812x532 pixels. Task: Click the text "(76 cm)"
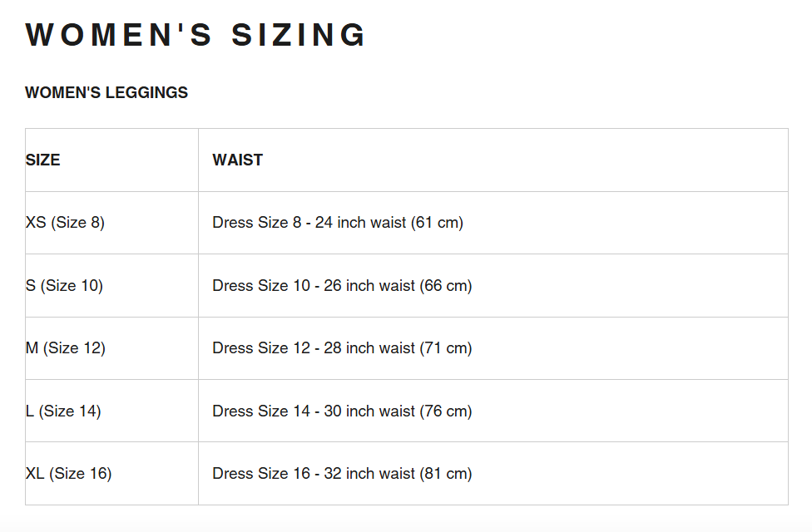(446, 411)
